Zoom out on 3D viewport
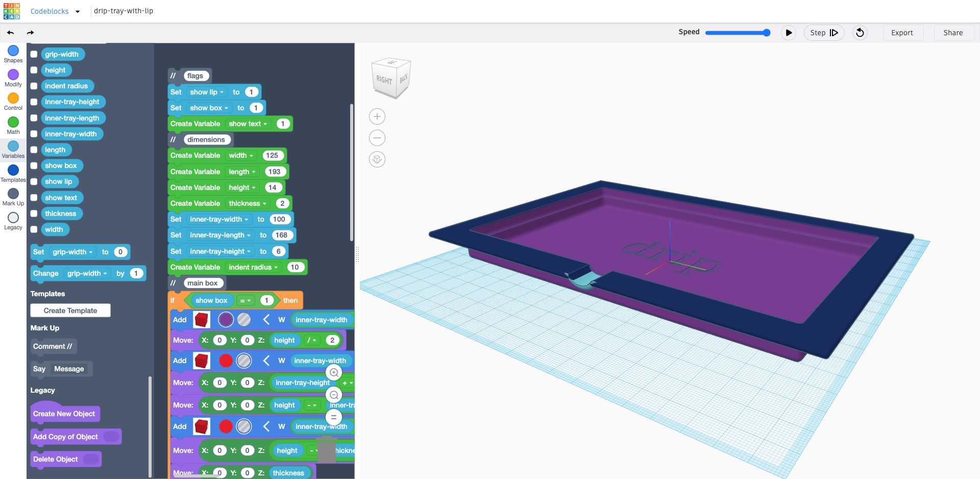The width and height of the screenshot is (980, 479). pyautogui.click(x=377, y=138)
